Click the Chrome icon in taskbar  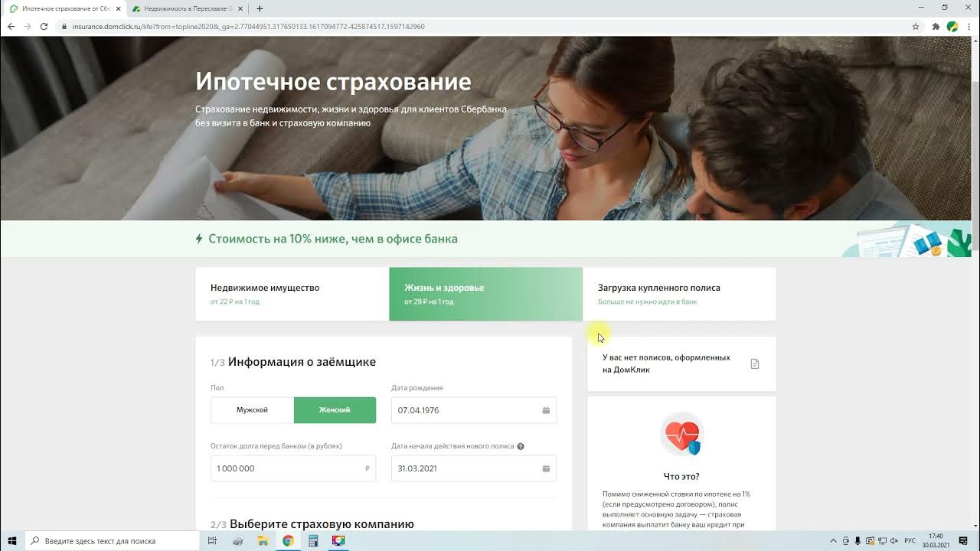coord(288,541)
